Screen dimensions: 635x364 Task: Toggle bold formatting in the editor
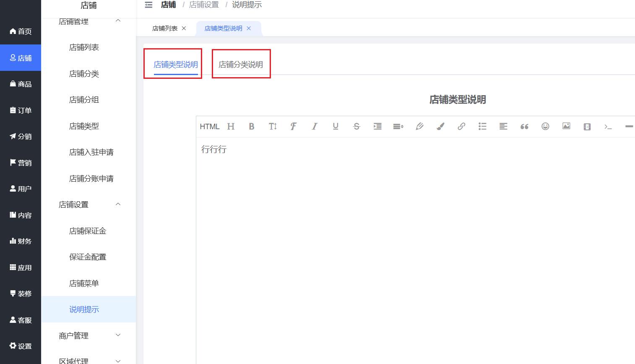[252, 126]
